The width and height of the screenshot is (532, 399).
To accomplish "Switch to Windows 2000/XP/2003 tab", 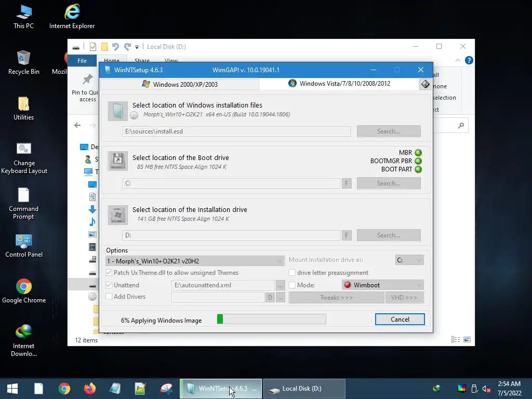I will tap(180, 84).
